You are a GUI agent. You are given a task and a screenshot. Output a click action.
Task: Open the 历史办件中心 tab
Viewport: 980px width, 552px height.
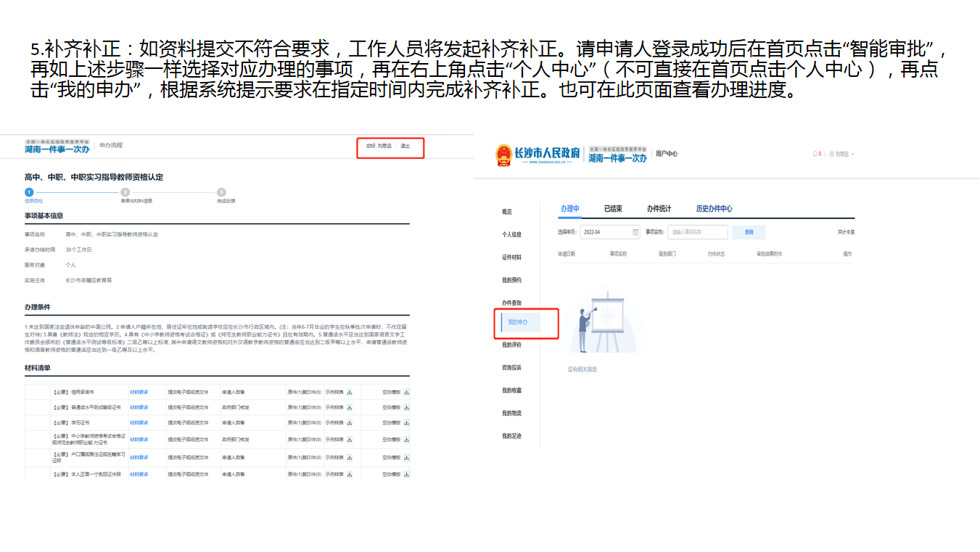(x=714, y=209)
